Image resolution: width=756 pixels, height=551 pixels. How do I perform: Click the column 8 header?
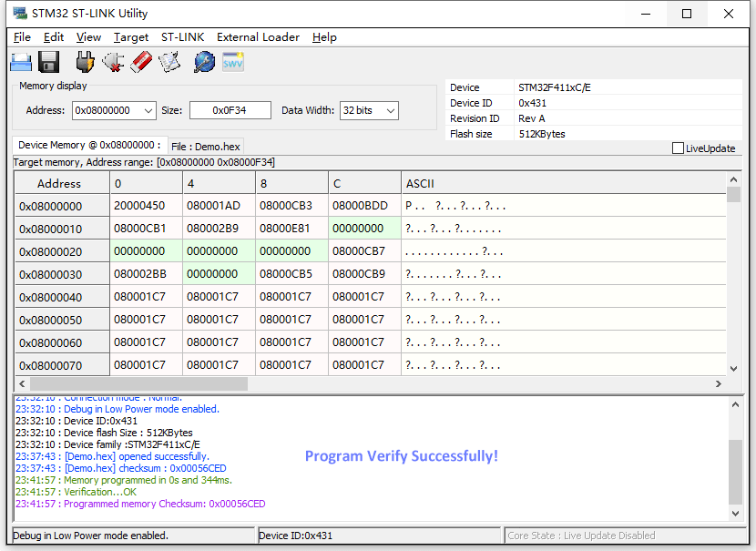[291, 184]
